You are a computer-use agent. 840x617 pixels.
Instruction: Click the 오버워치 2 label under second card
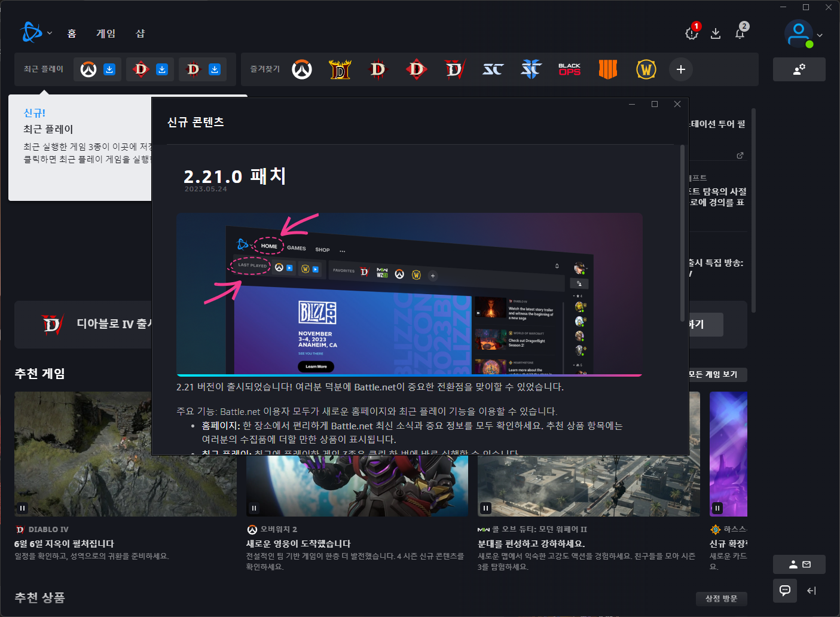click(279, 529)
